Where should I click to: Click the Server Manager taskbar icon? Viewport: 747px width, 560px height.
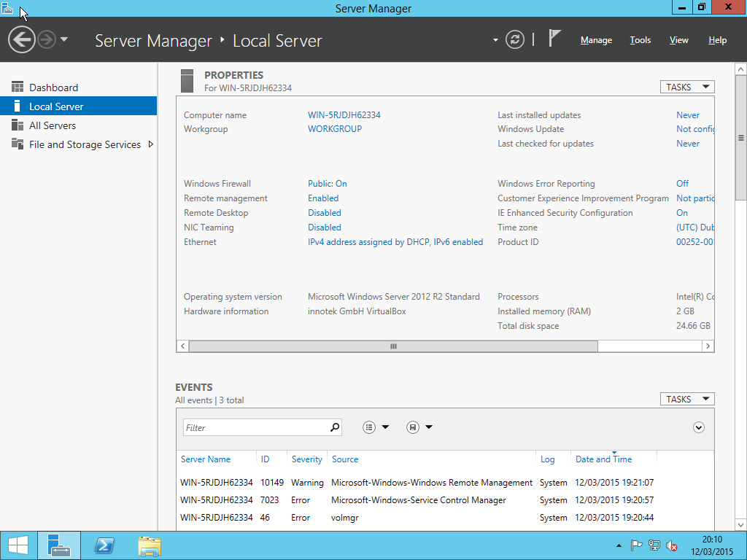click(59, 545)
